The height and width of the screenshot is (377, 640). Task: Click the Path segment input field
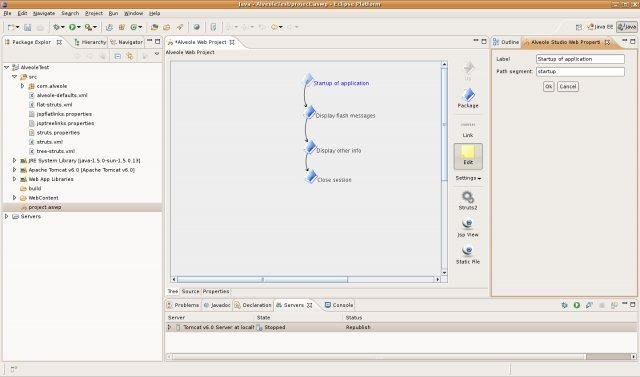pyautogui.click(x=580, y=71)
